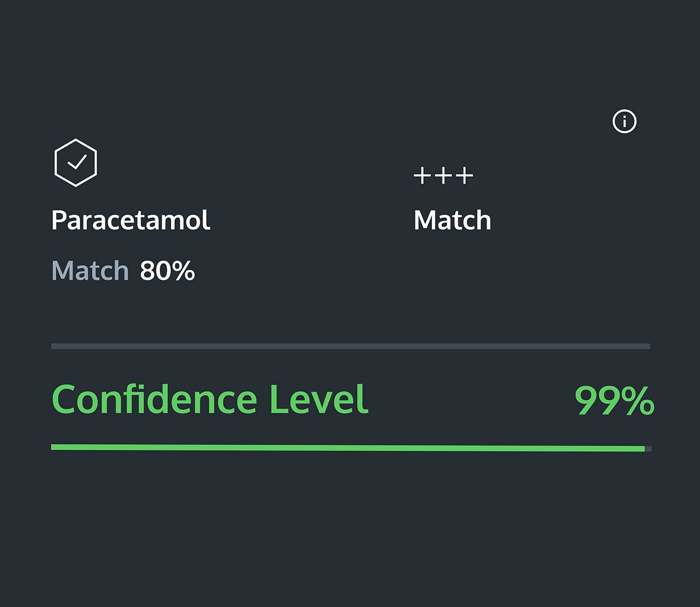This screenshot has width=700, height=607.
Task: Click the gray Match label beside 80%
Action: tap(90, 271)
